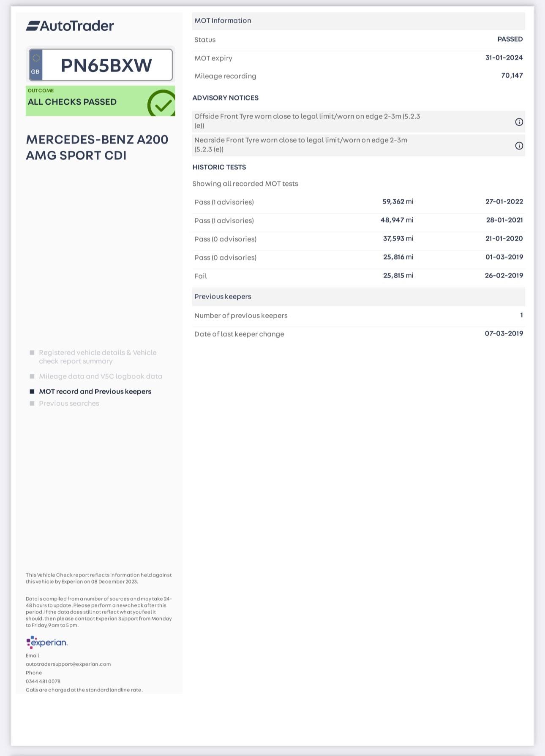
Task: Click the 48,947 mi mileage entry
Action: pos(397,220)
